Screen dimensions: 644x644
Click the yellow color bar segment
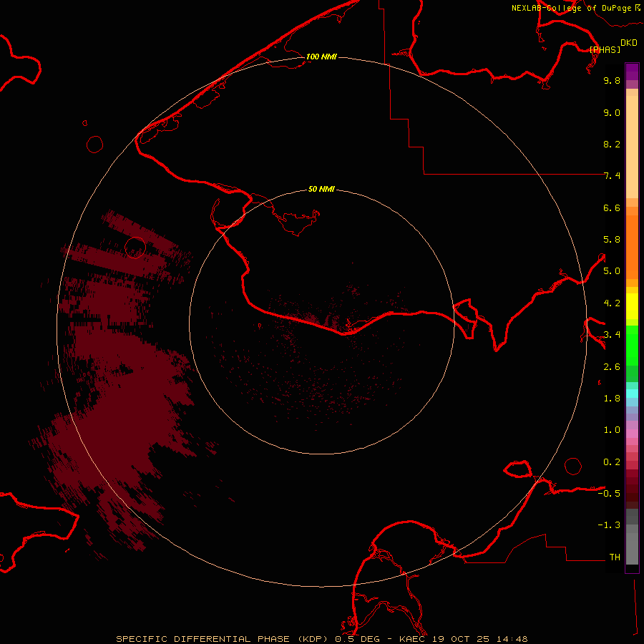click(632, 306)
